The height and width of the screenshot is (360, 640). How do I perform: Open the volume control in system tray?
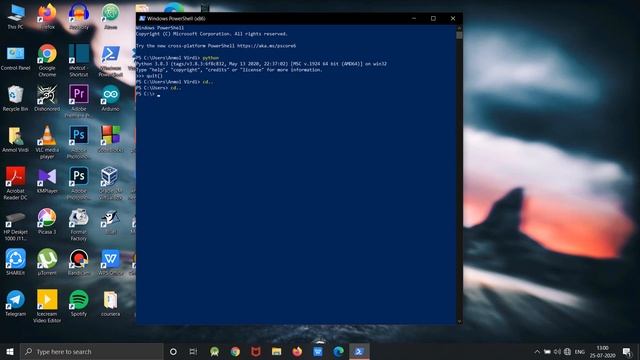[557, 352]
